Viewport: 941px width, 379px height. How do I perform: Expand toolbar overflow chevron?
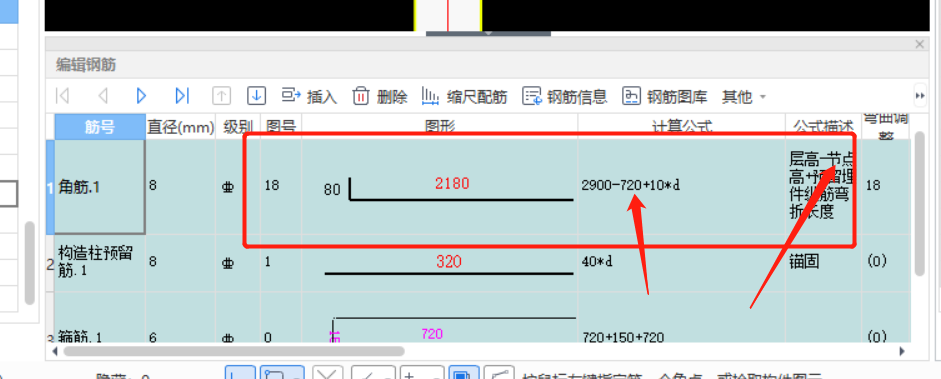(x=920, y=96)
